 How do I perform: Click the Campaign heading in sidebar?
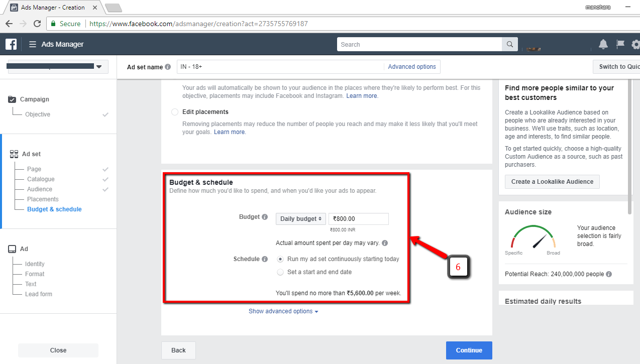pos(35,99)
